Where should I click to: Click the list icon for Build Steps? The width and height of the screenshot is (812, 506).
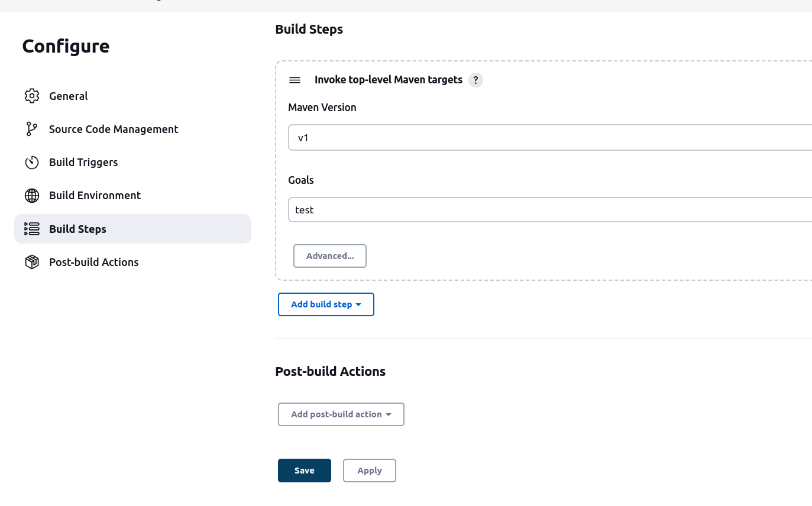[x=32, y=229]
